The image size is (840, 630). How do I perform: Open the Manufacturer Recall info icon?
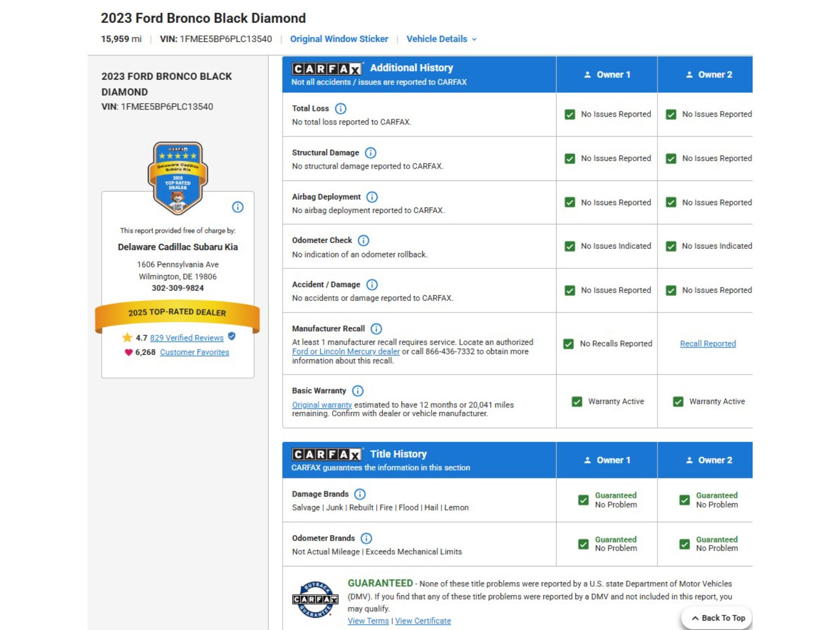click(376, 329)
